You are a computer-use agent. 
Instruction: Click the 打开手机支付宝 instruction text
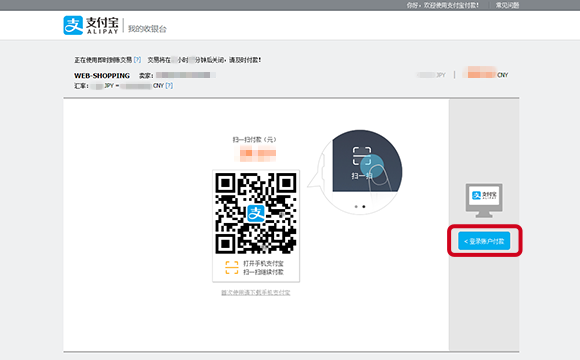point(263,263)
